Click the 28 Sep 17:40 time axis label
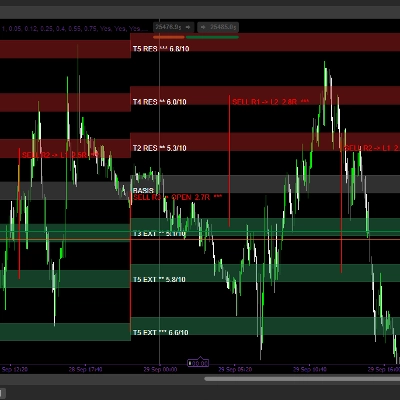 [x=86, y=369]
